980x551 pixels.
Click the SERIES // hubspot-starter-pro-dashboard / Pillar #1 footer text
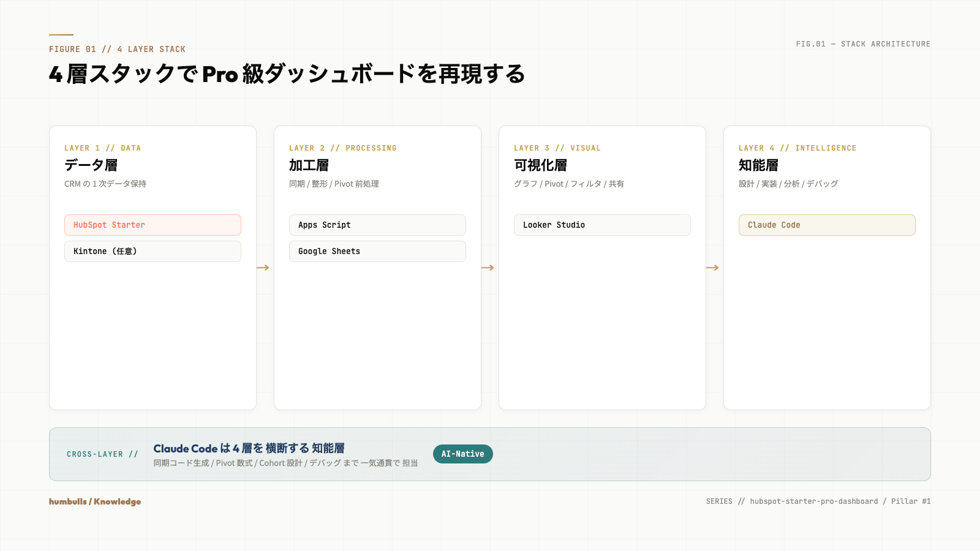click(x=818, y=501)
